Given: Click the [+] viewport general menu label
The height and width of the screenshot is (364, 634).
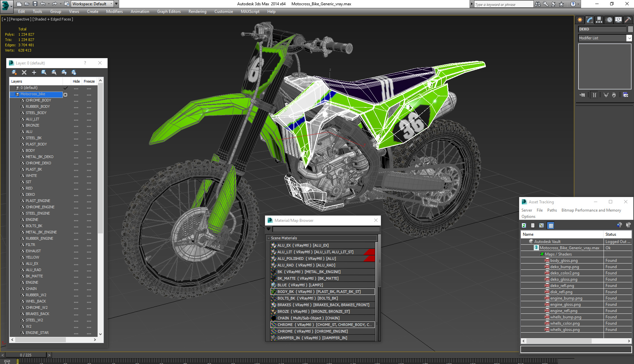Looking at the screenshot, I should click(5, 19).
